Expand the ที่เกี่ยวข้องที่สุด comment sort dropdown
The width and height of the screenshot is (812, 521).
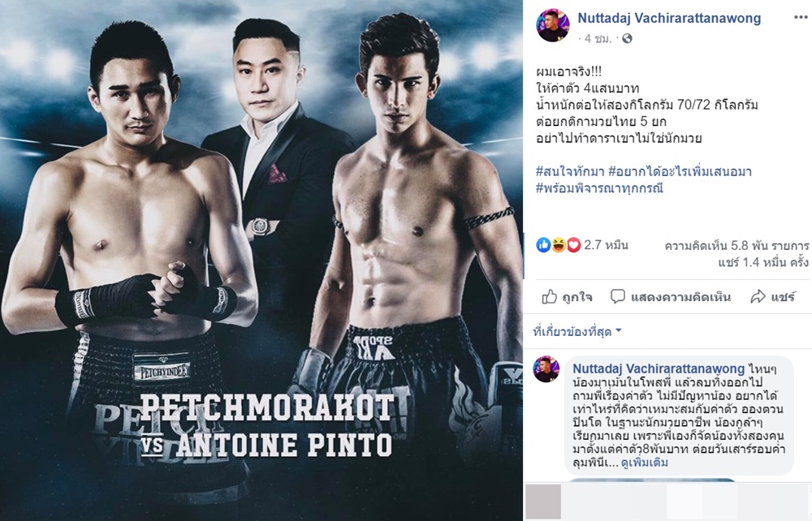577,332
